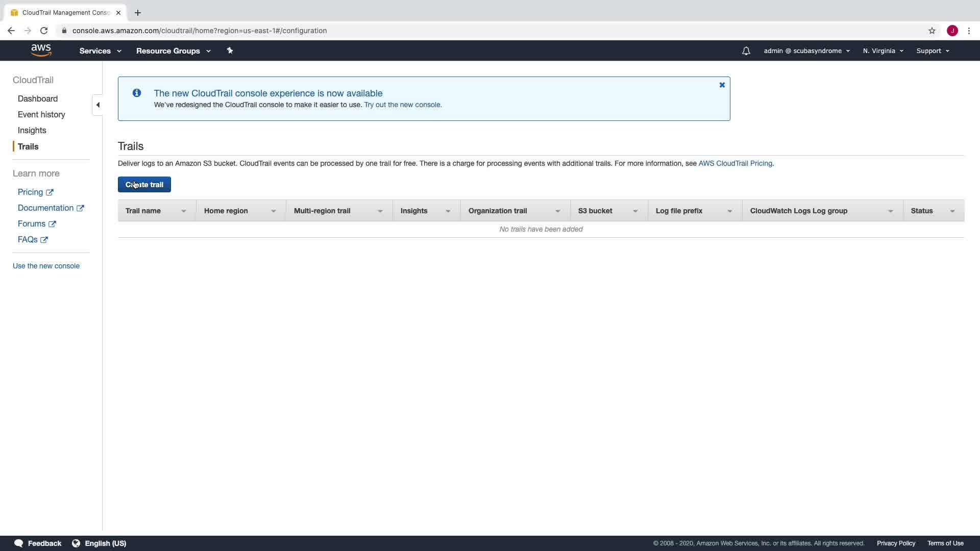Go to Event history in the sidebar
Screen dimensions: 980x551
(41, 115)
